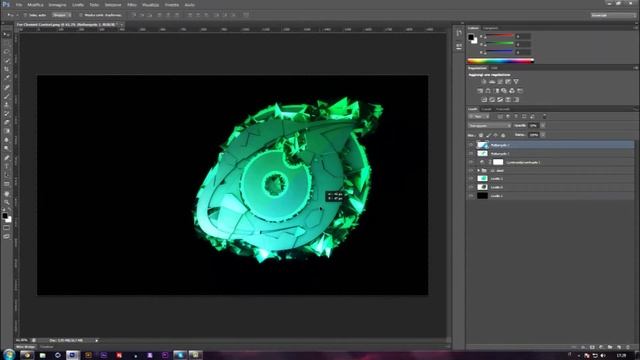Select the Gradient tool
Image resolution: width=640 pixels, height=360 pixels.
click(x=7, y=131)
